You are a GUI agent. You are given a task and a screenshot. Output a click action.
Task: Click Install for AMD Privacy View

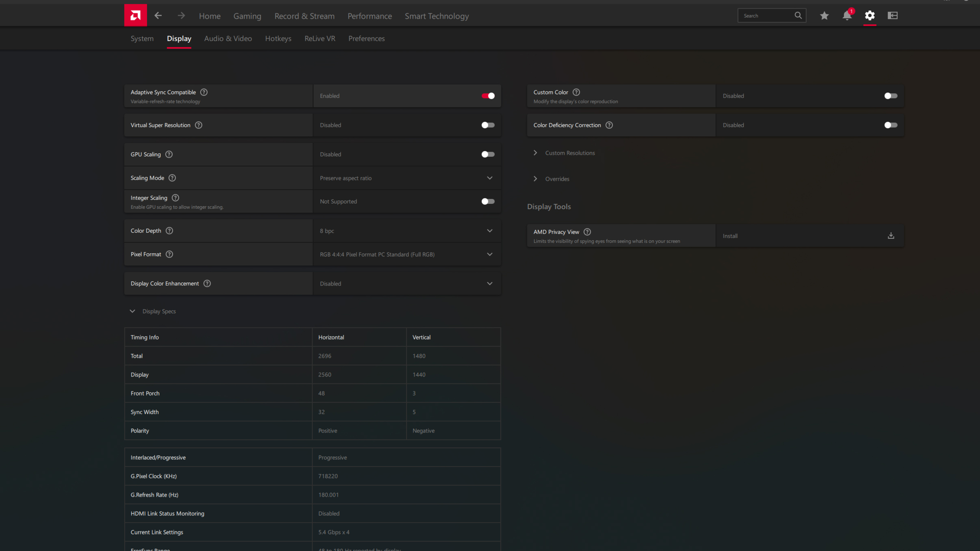click(730, 236)
